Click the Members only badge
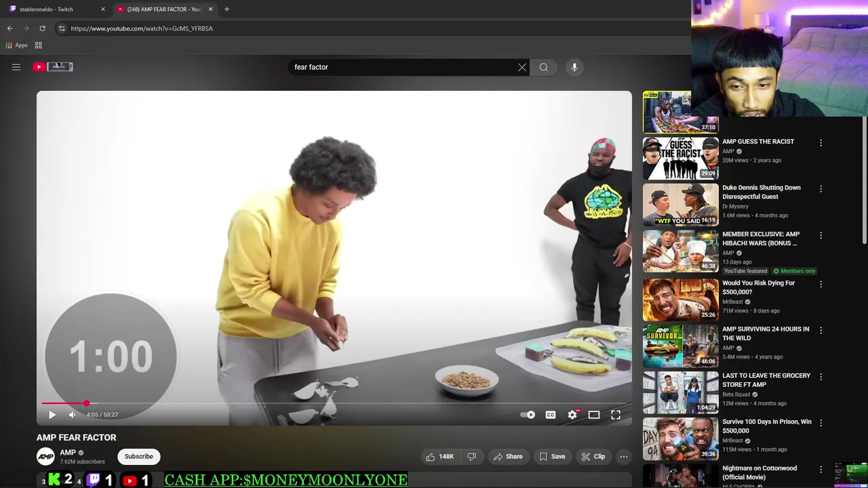 pyautogui.click(x=794, y=271)
